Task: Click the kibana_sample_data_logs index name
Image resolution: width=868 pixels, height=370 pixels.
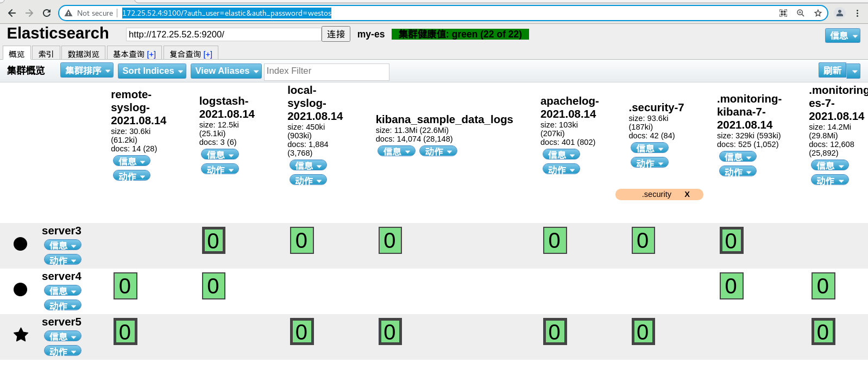Action: pyautogui.click(x=444, y=119)
